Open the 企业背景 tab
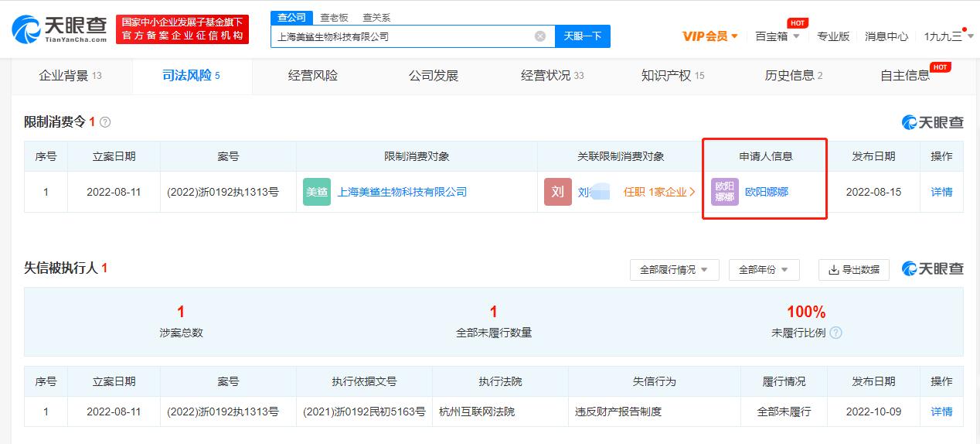 pos(70,76)
